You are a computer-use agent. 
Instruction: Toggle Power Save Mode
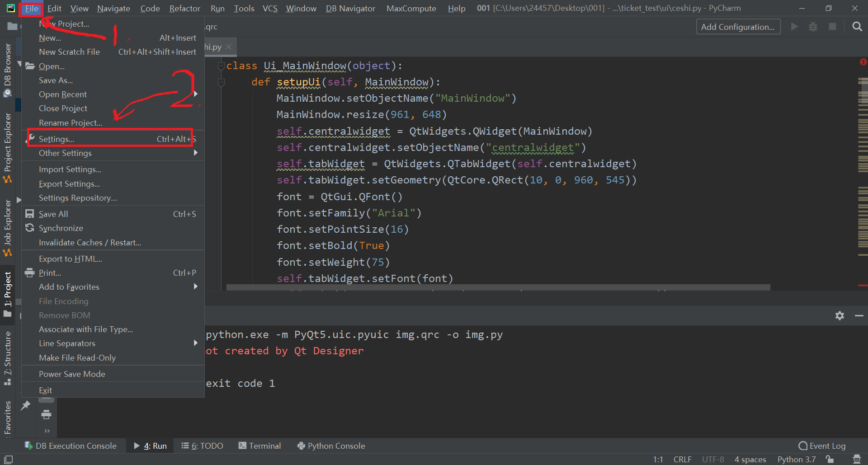pos(113,374)
